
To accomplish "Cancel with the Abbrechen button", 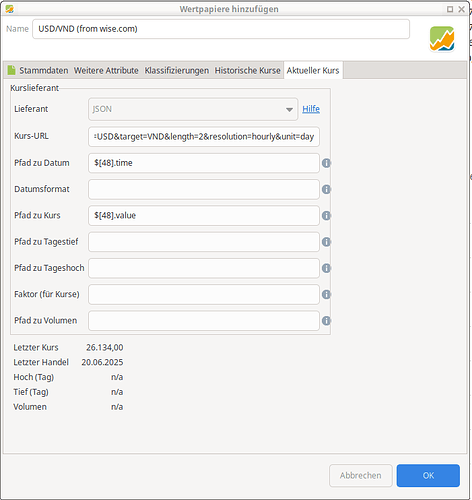I will pos(361,475).
